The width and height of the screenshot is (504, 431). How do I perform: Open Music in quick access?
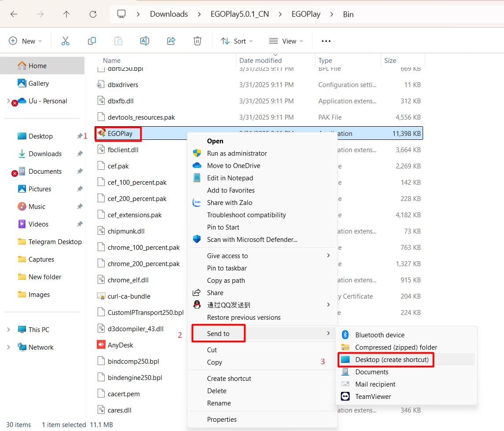point(42,207)
